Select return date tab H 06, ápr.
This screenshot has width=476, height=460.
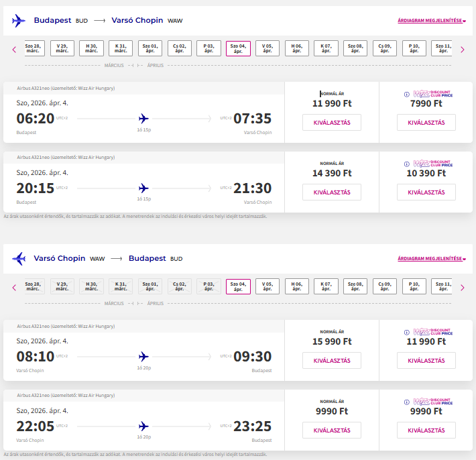coord(297,287)
